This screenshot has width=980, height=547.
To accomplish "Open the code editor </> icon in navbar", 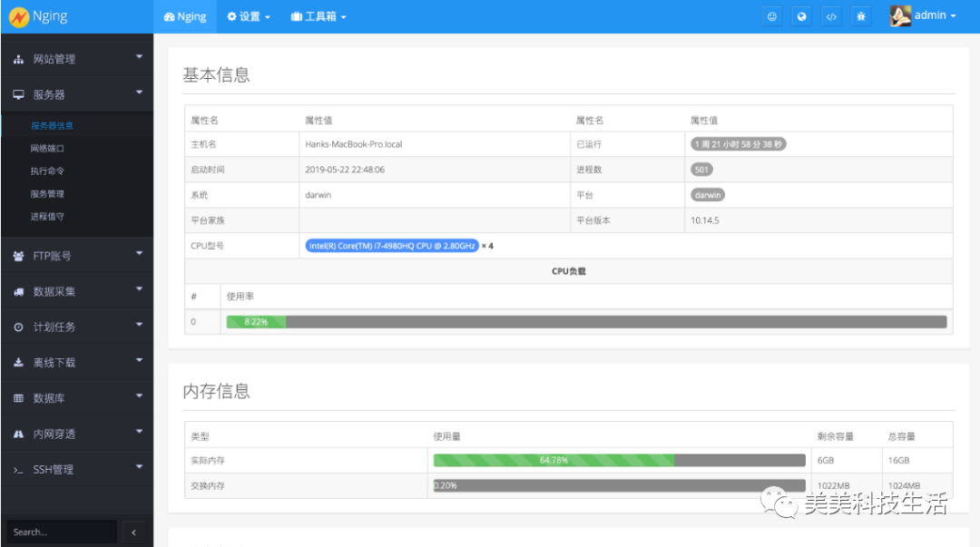I will click(831, 15).
